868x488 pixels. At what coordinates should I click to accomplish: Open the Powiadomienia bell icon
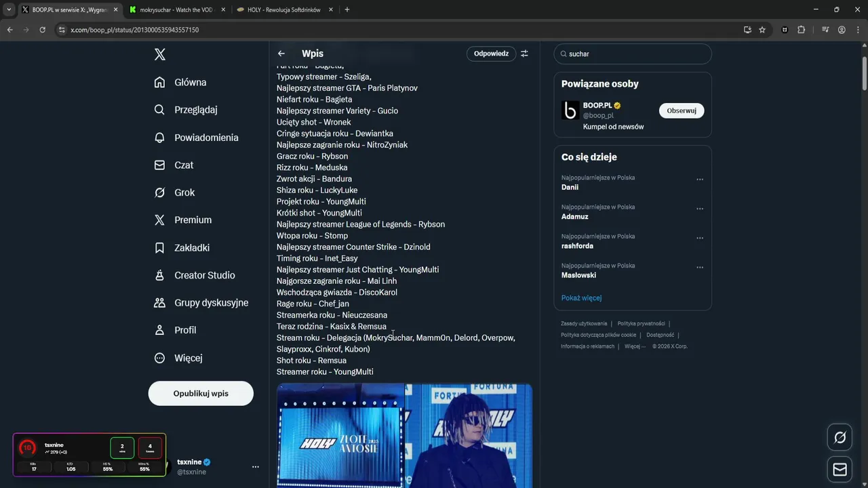pyautogui.click(x=159, y=137)
